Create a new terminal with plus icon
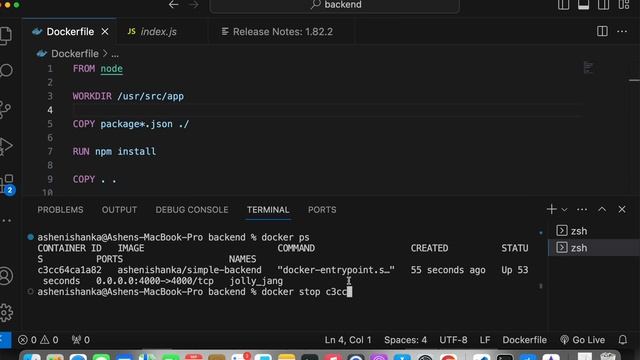The height and width of the screenshot is (360, 640). (551, 209)
